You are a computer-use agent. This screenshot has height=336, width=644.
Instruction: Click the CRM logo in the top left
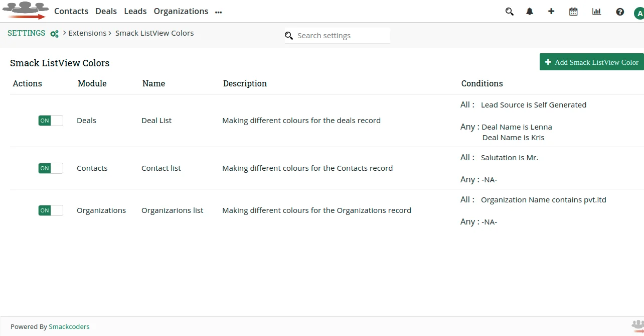25,10
